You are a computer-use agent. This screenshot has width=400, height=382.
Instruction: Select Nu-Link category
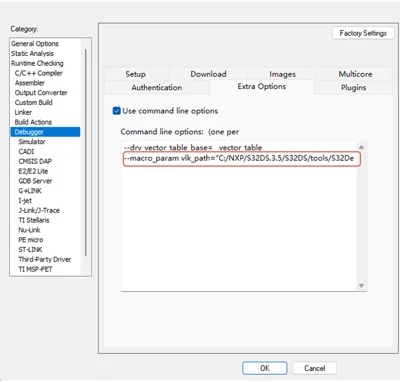29,230
